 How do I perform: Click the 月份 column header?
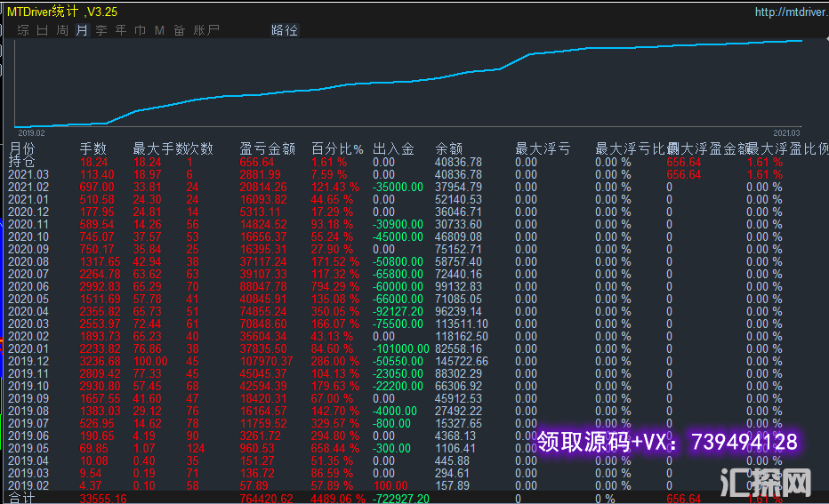(x=22, y=148)
